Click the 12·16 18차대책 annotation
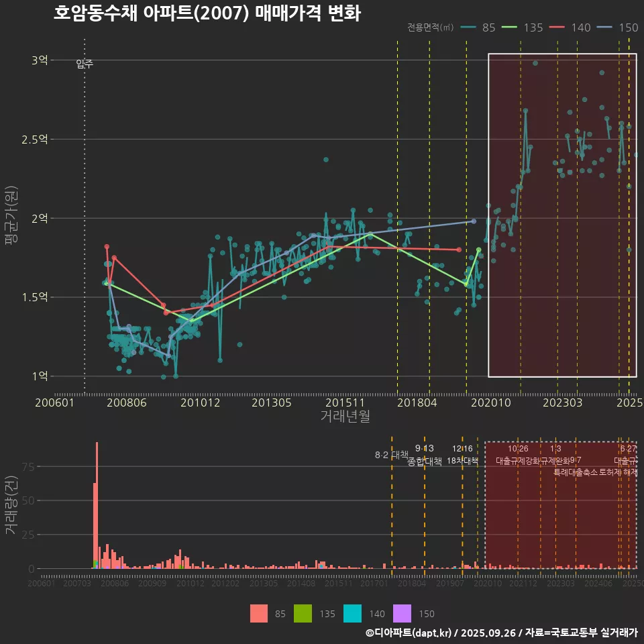The height and width of the screenshot is (644, 644). [462, 455]
